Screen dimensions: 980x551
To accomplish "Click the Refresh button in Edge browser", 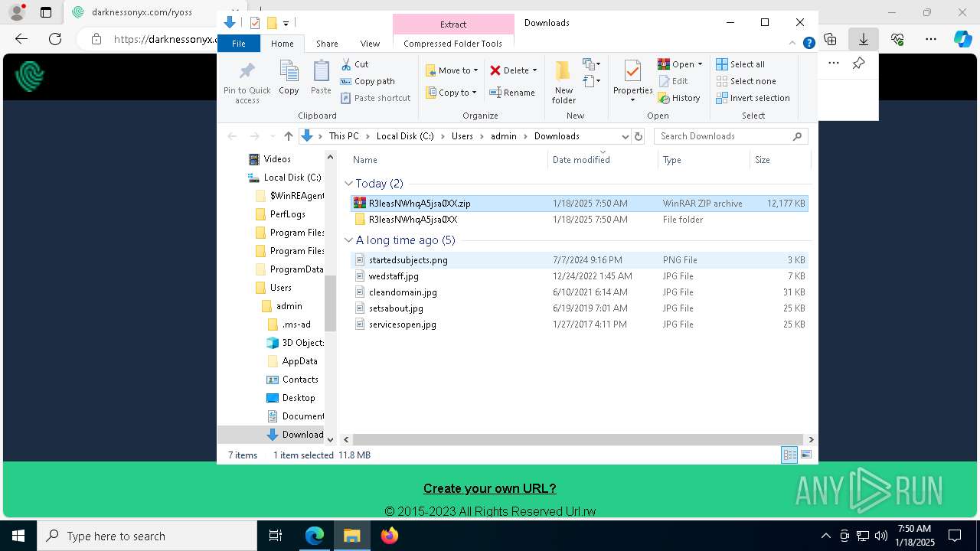I will click(x=55, y=39).
